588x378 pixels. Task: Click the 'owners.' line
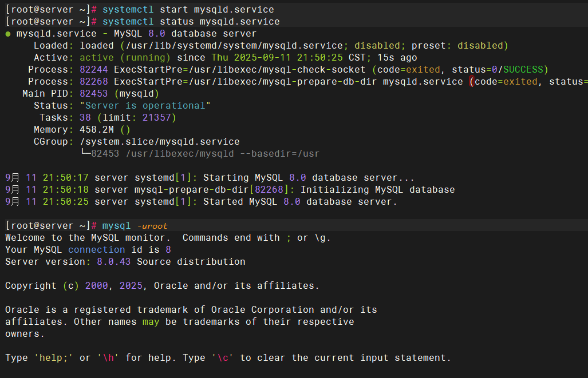click(x=25, y=333)
